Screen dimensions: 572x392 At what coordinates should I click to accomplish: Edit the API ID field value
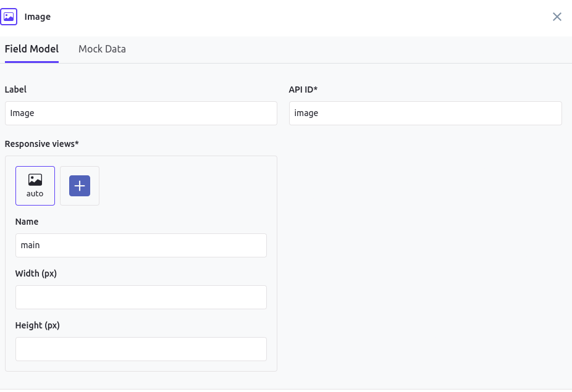[x=426, y=114]
